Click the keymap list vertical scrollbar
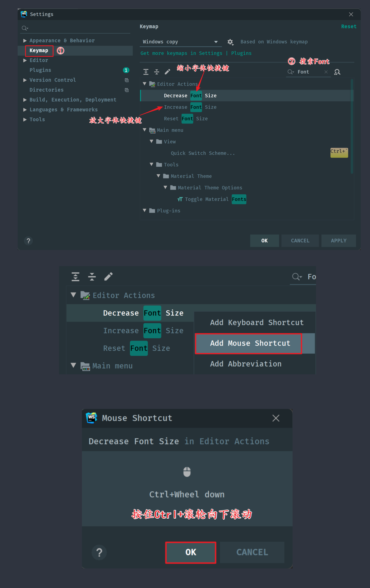This screenshot has width=370, height=588. tap(352, 126)
